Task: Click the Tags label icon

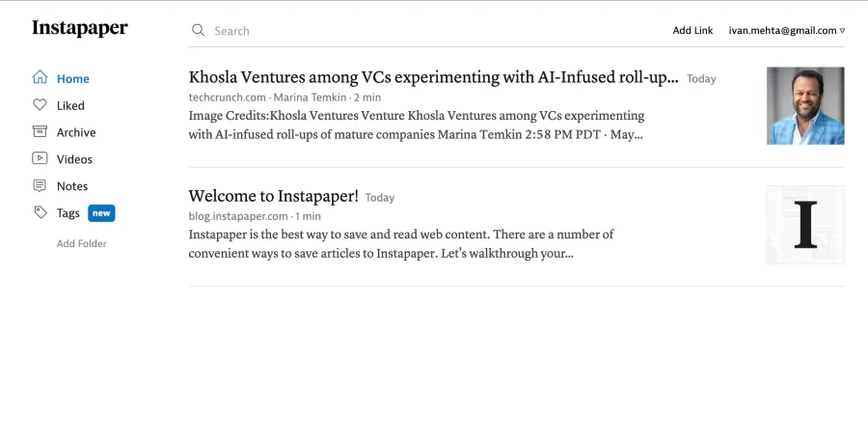Action: (x=40, y=212)
